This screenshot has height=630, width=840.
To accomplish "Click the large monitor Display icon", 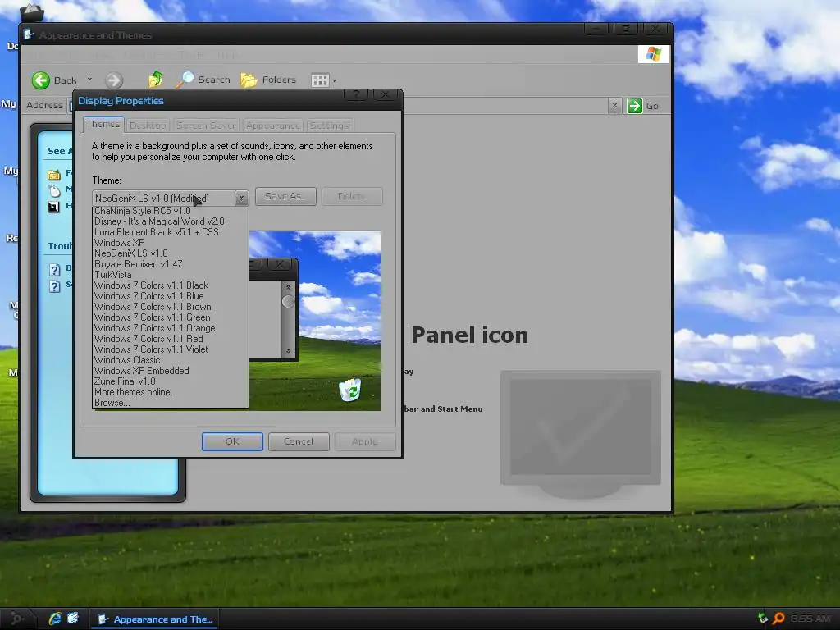I will pos(581,434).
